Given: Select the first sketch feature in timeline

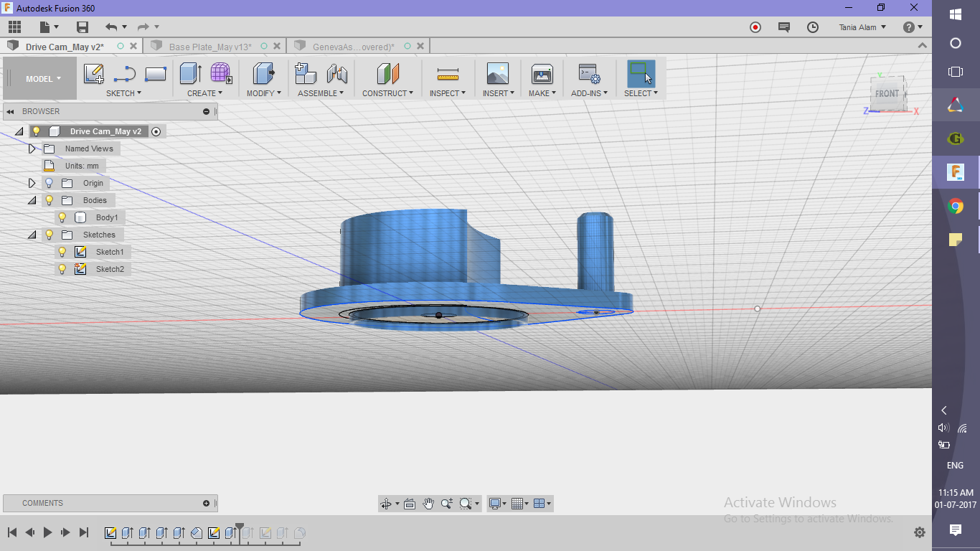Looking at the screenshot, I should (x=110, y=532).
